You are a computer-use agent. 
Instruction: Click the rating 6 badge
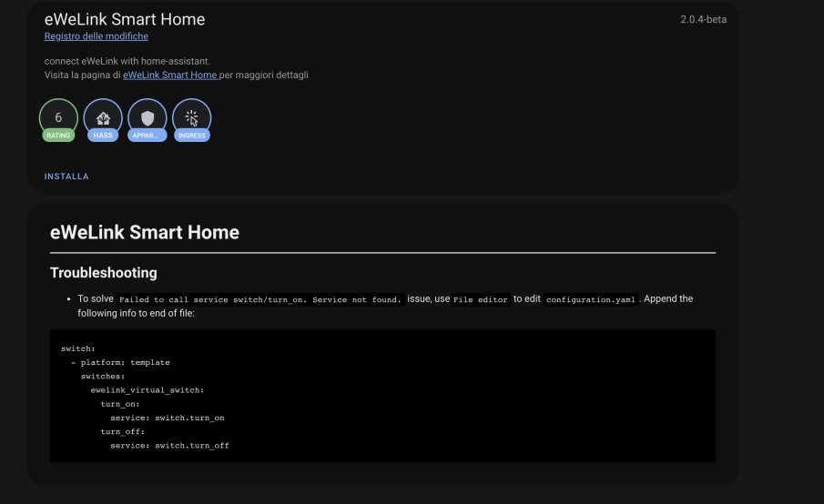[x=58, y=120]
